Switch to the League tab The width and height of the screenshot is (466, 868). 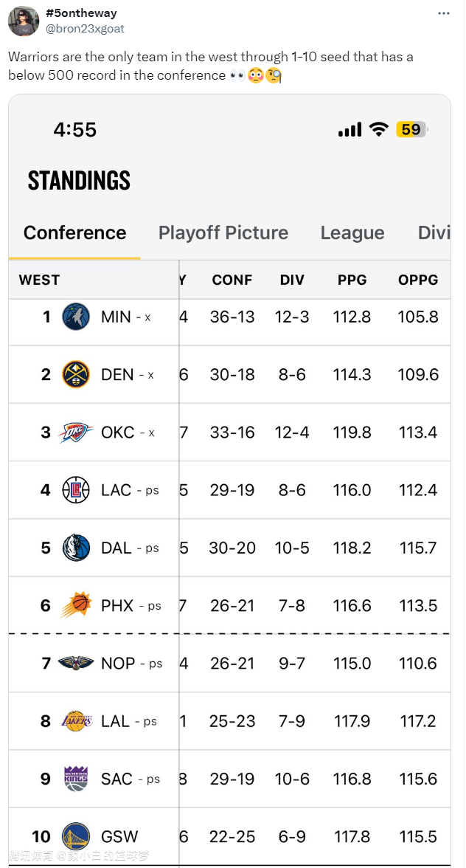(352, 232)
